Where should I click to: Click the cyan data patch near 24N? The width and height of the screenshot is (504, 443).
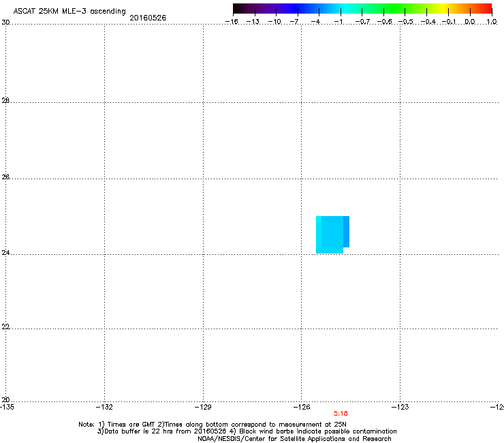pyautogui.click(x=331, y=234)
